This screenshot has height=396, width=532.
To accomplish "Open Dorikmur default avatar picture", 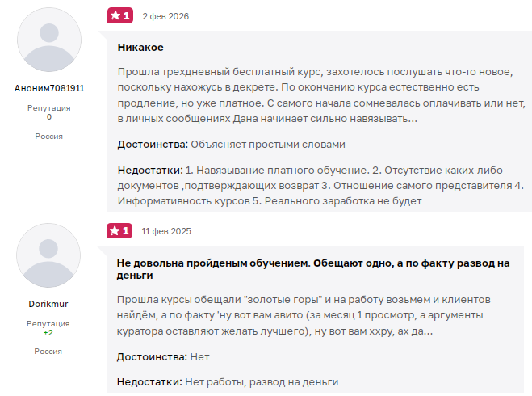I will click(48, 255).
